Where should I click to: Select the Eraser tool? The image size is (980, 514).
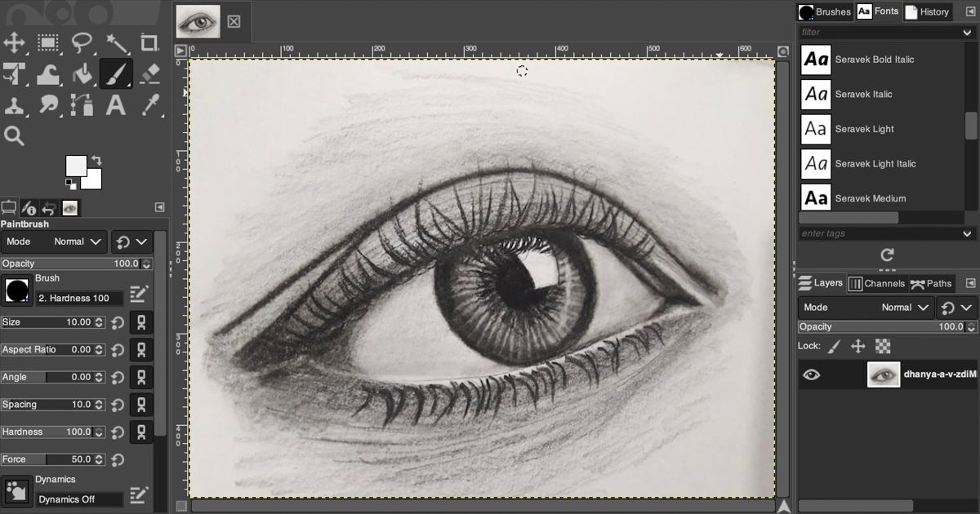tap(149, 73)
